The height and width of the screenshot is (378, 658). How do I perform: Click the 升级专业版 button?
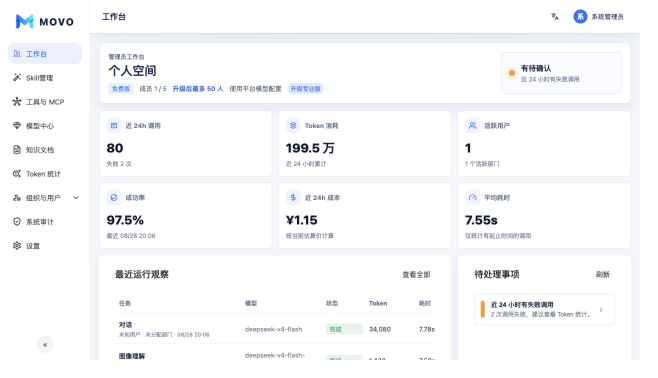[306, 89]
